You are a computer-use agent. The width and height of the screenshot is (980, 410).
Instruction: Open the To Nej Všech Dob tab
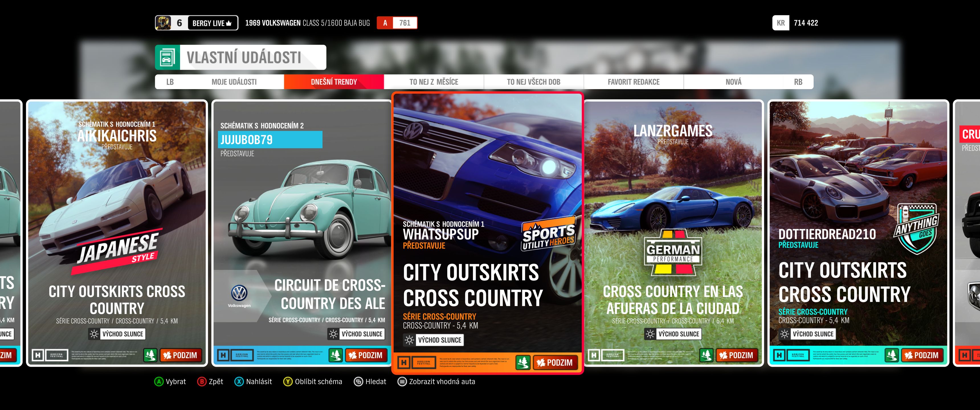[533, 82]
